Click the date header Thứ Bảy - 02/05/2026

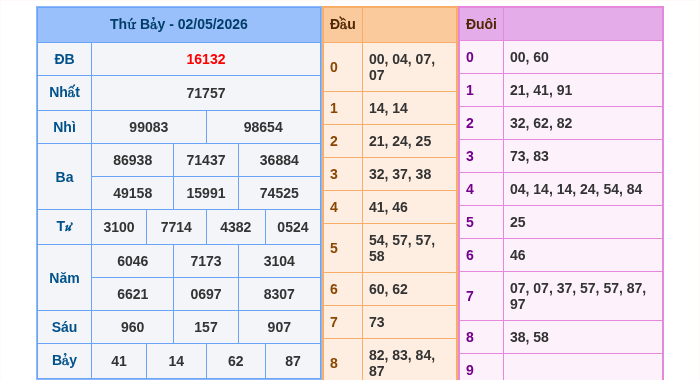179,24
